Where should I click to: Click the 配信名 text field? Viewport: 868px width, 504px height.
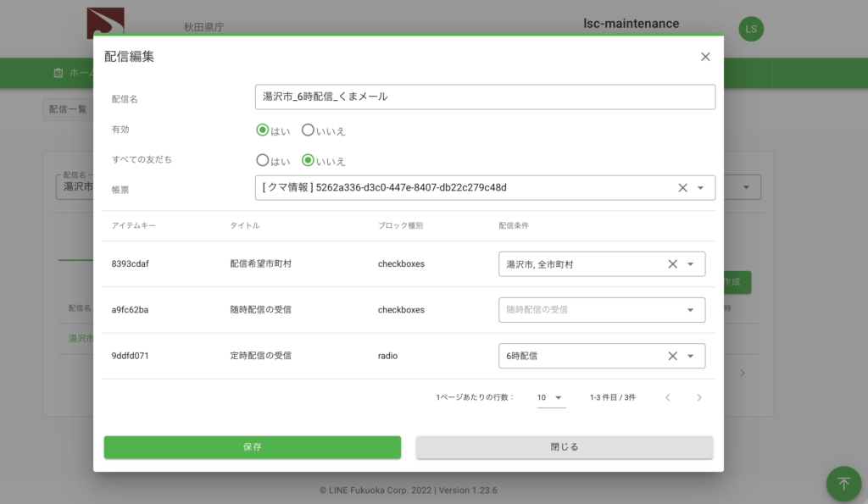[484, 97]
